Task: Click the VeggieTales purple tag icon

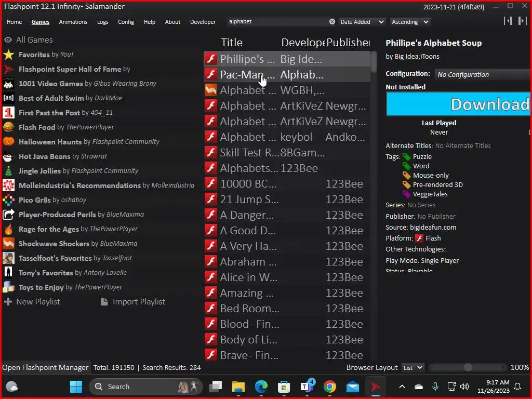Action: (406, 194)
